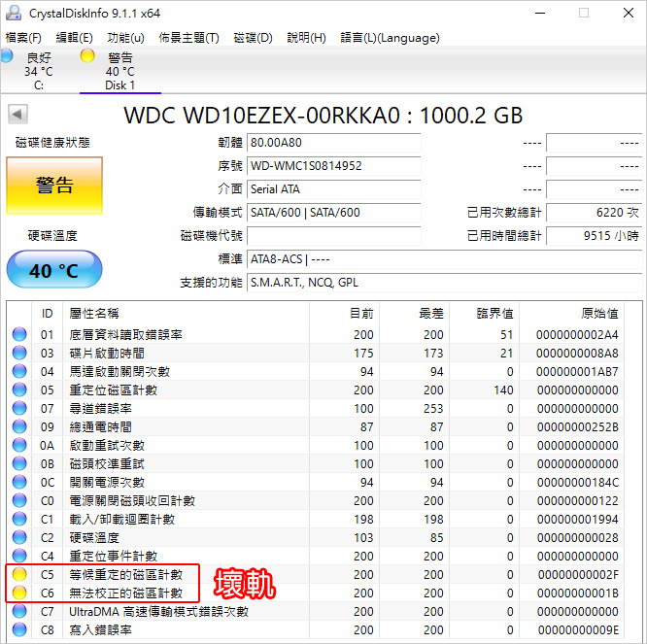647x644 pixels.
Task: Click the empty 磁碟機代號 field
Action: point(334,236)
